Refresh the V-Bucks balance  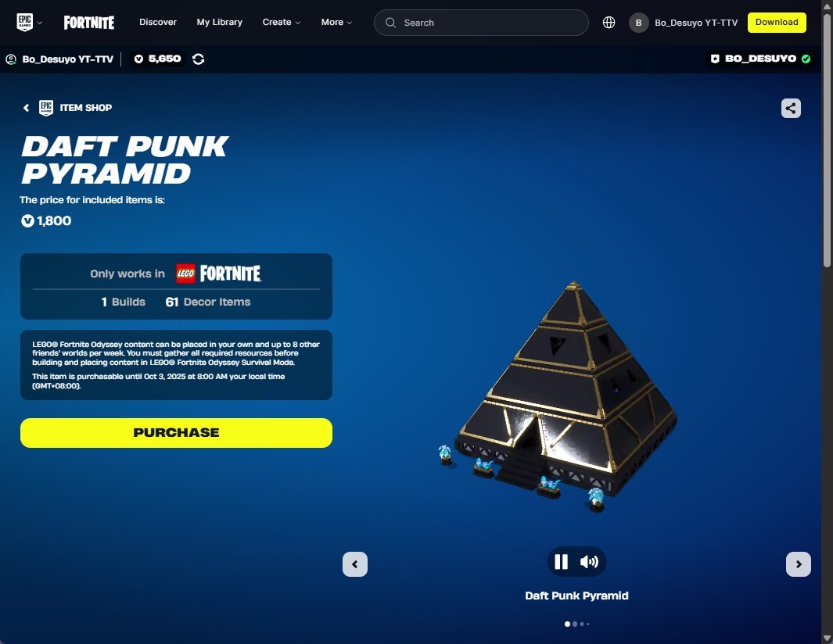[x=198, y=59]
